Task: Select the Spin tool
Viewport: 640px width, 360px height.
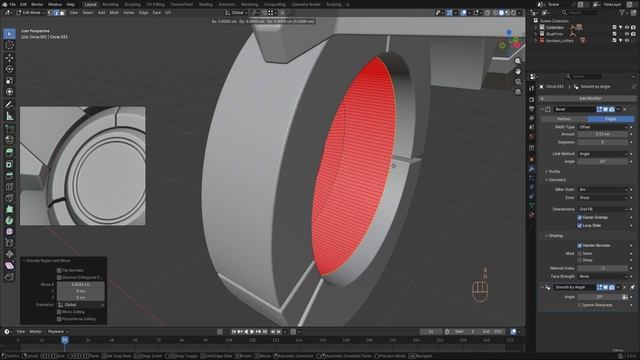Action: pyautogui.click(x=9, y=221)
